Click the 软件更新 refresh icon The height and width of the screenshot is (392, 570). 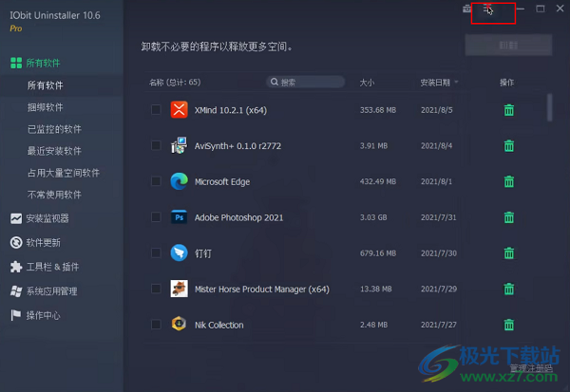click(x=16, y=242)
